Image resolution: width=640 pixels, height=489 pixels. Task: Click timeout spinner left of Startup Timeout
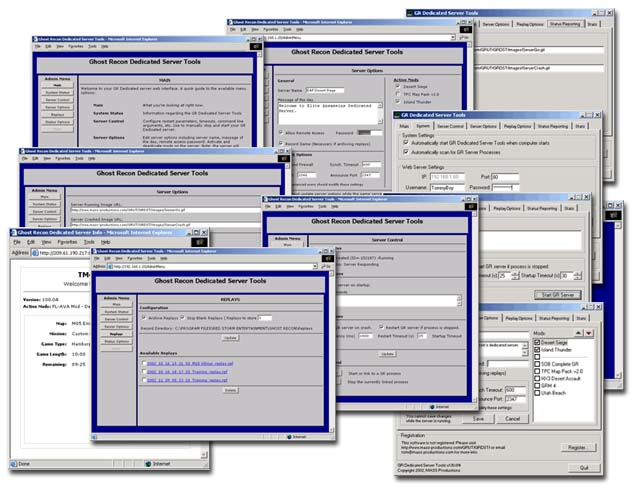coord(515,276)
